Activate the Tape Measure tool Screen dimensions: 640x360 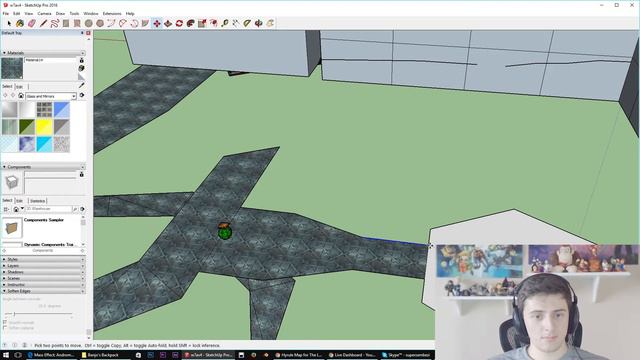[x=225, y=24]
